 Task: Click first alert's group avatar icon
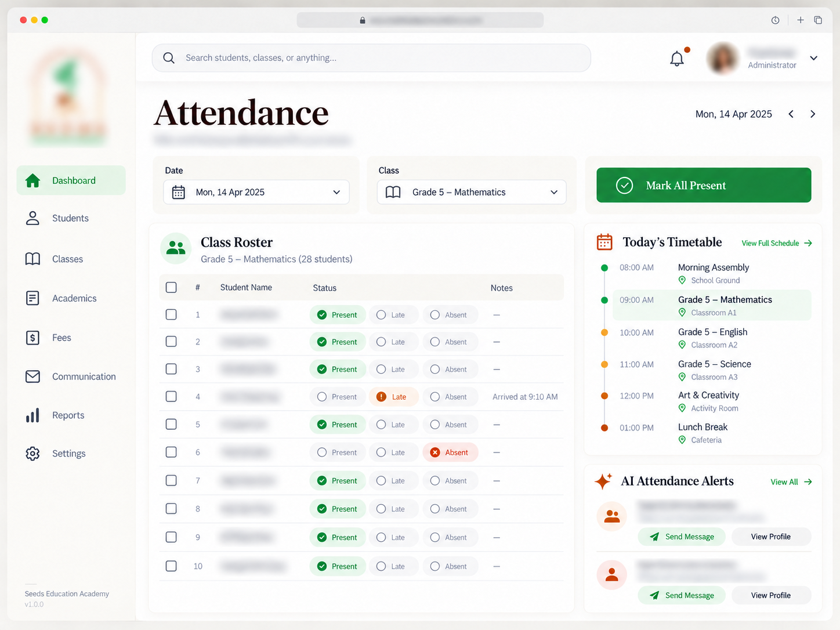(x=612, y=516)
